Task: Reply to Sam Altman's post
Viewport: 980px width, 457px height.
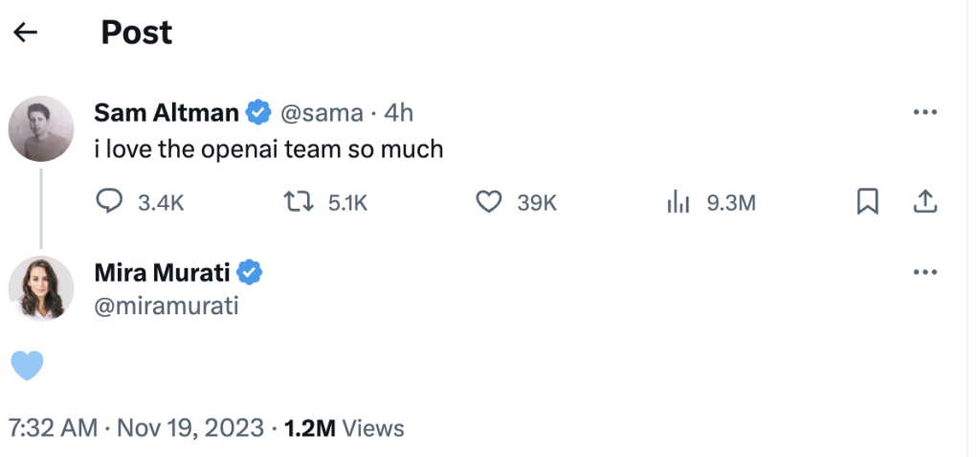Action: tap(110, 202)
